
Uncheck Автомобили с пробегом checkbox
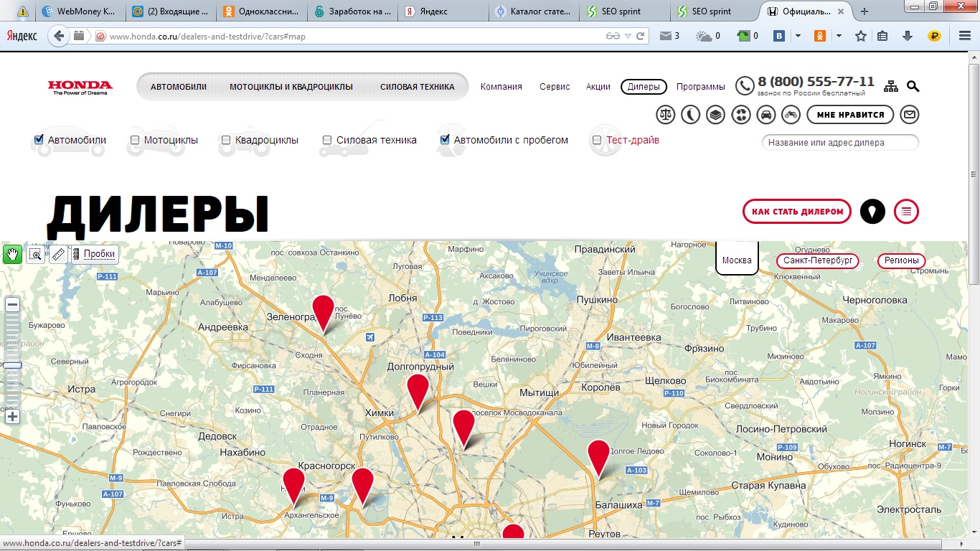445,140
